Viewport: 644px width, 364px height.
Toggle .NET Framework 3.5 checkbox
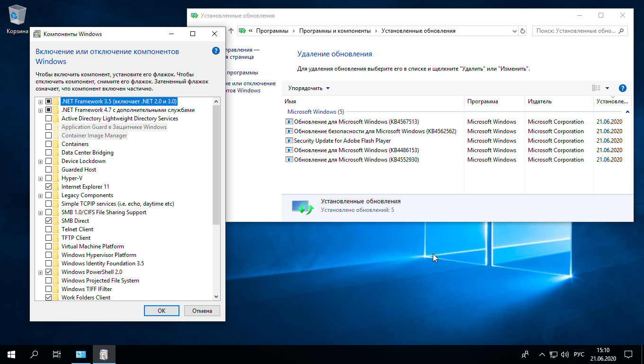coord(48,101)
